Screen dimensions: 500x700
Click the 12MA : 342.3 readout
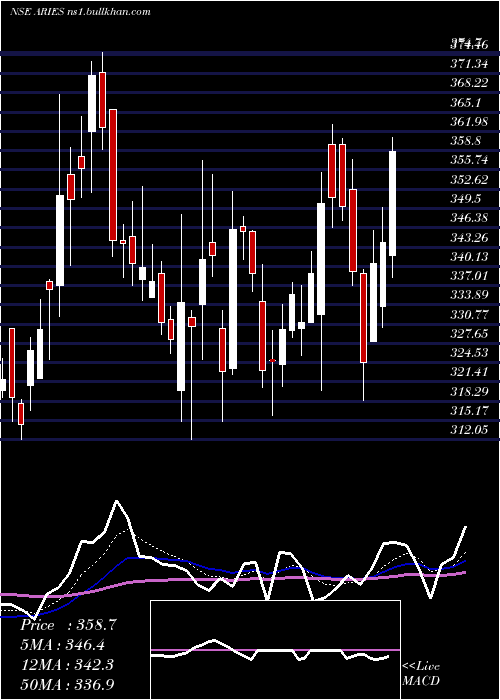(66, 665)
